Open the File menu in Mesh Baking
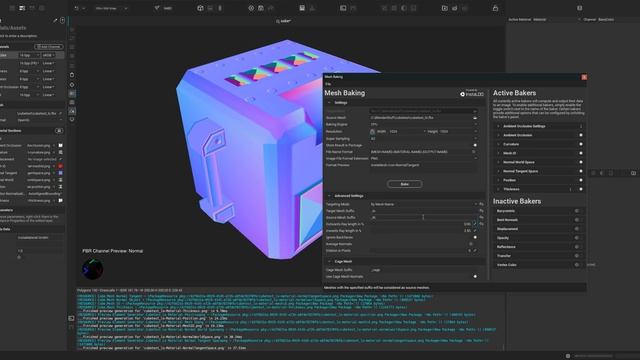This screenshot has width=640, height=360. (328, 84)
